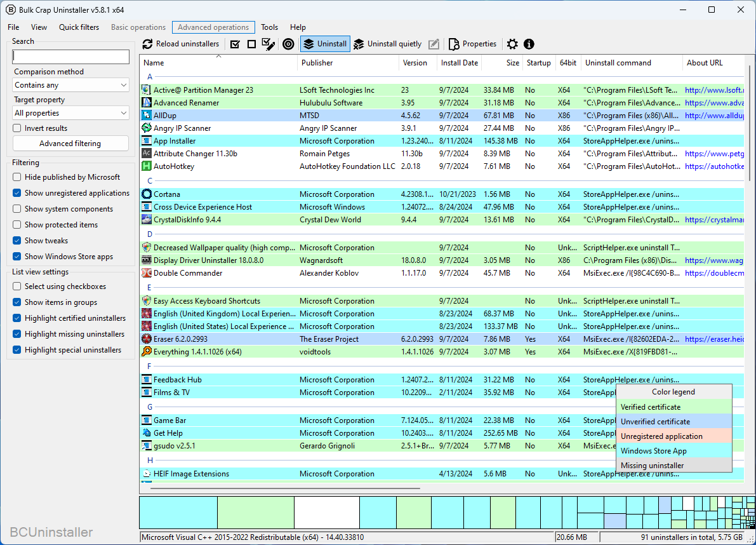
Task: Sort by the Install Date column
Action: [460, 63]
